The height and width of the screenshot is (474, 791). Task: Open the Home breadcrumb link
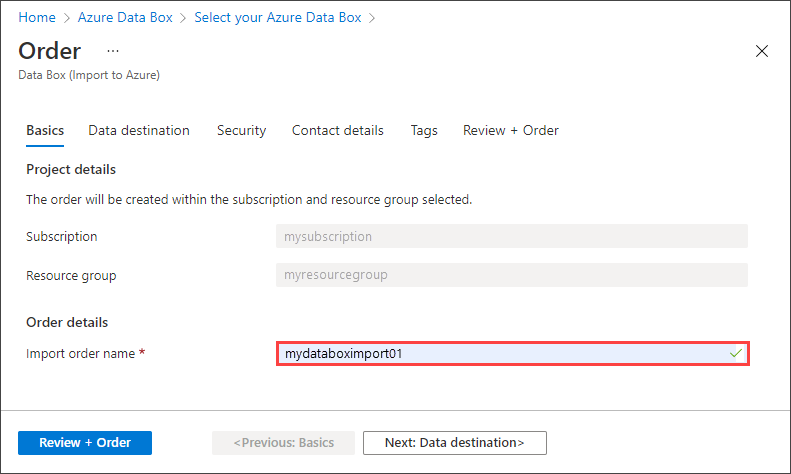[x=37, y=18]
